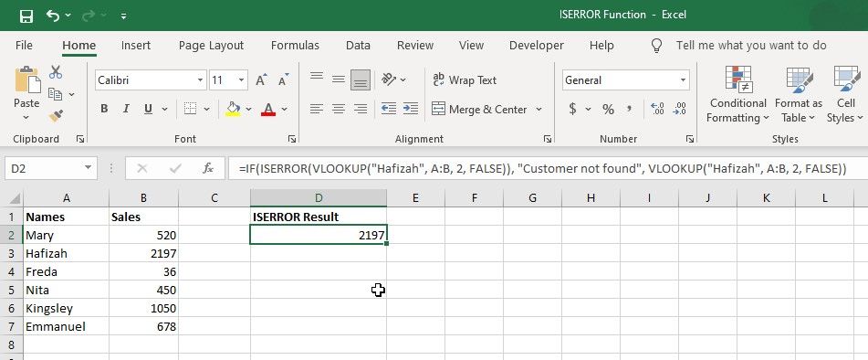This screenshot has width=868, height=360.
Task: Toggle bold formatting
Action: pyautogui.click(x=104, y=109)
